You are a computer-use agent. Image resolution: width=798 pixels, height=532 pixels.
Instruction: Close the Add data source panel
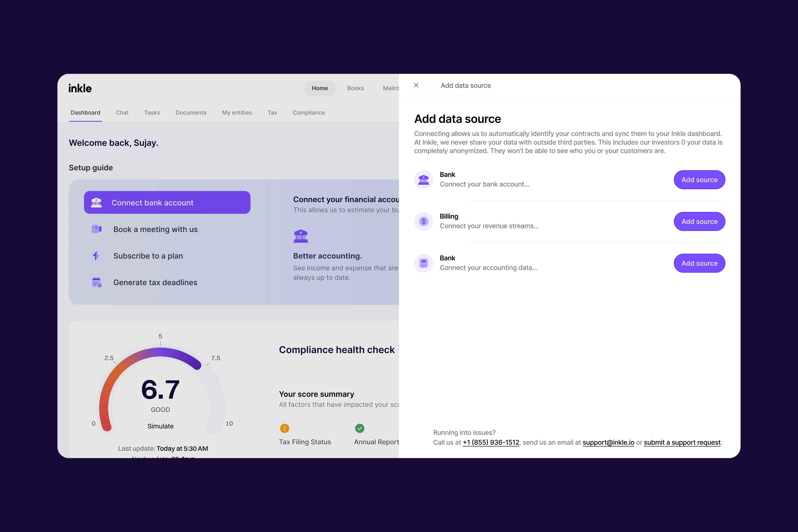(x=416, y=85)
